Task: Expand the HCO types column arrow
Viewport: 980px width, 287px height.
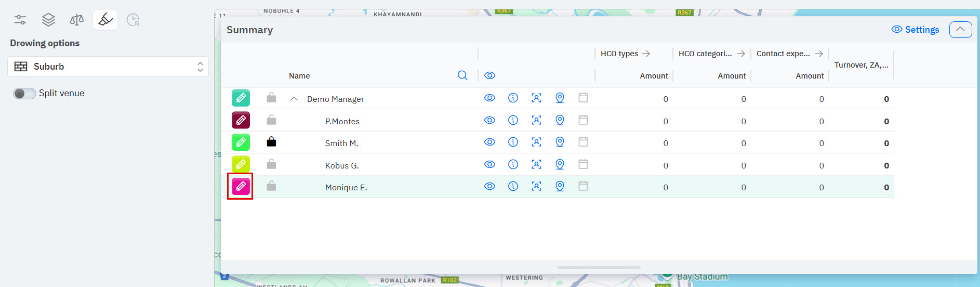Action: pyautogui.click(x=646, y=54)
